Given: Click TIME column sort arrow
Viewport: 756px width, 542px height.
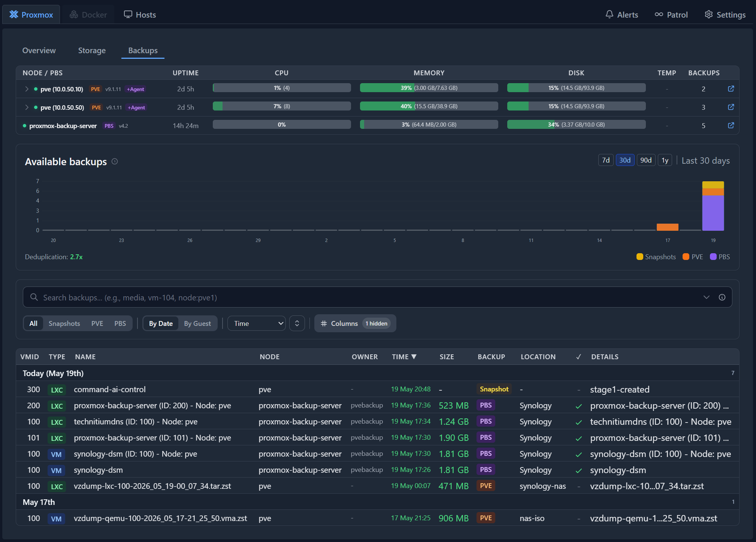Looking at the screenshot, I should coord(414,357).
